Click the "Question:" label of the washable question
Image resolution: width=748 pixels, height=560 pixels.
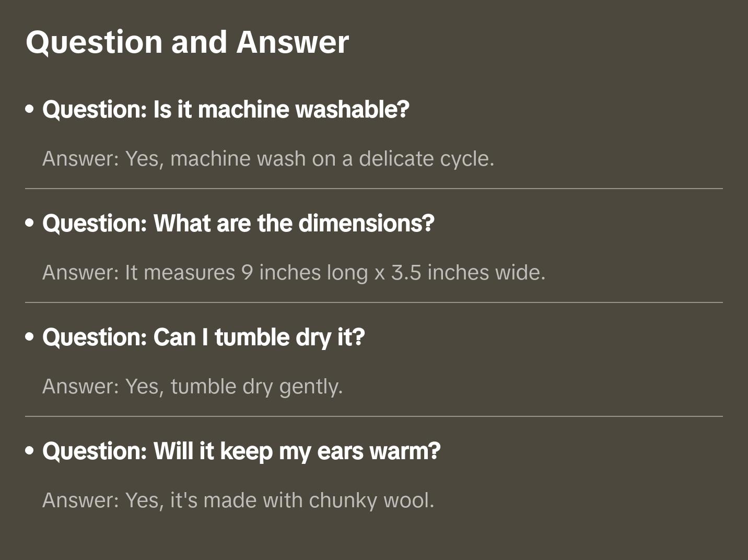point(95,110)
